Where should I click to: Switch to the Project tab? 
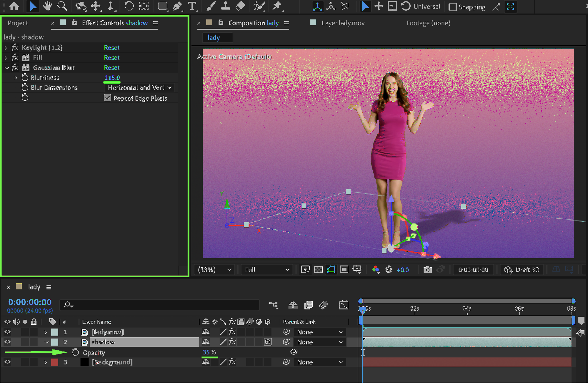pyautogui.click(x=18, y=23)
